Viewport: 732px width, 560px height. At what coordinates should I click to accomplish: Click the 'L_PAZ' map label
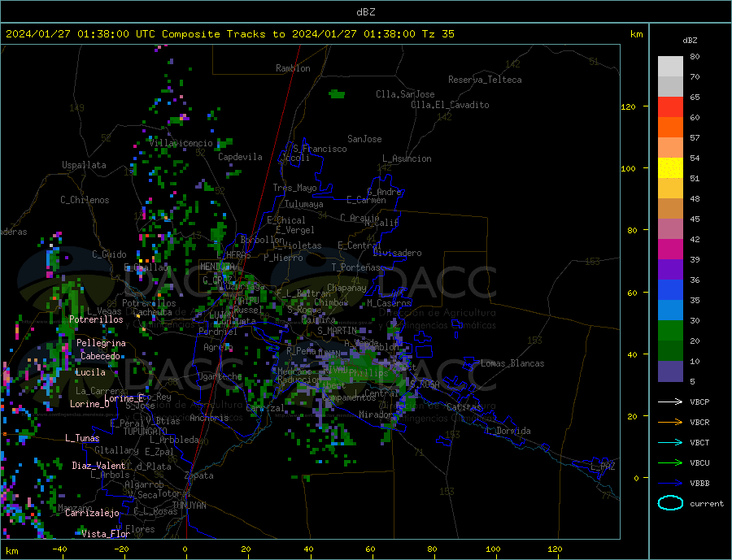point(603,467)
